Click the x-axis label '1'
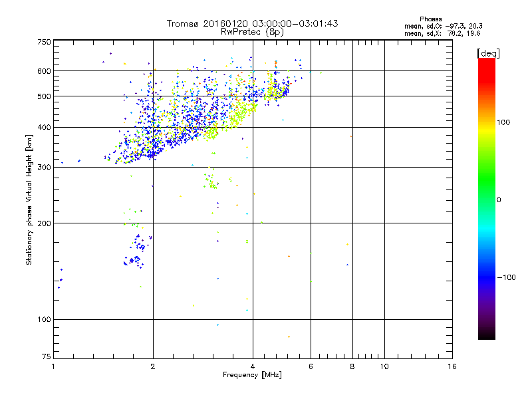Viewport: 532px width, 399px height. tap(53, 366)
